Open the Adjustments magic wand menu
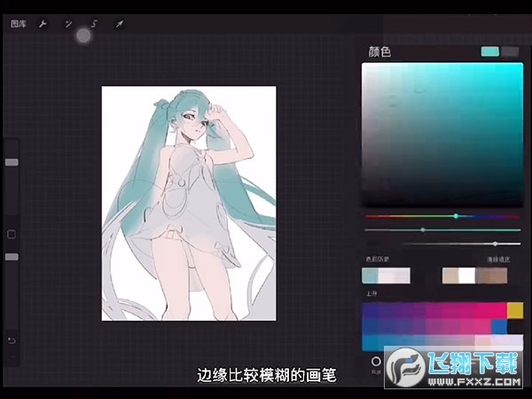 click(68, 24)
